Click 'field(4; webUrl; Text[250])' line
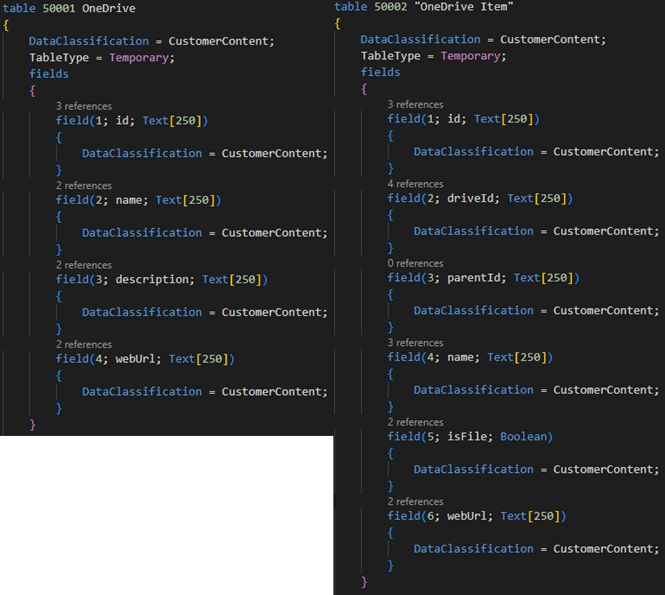Screen dimensions: 665x595 [145, 359]
